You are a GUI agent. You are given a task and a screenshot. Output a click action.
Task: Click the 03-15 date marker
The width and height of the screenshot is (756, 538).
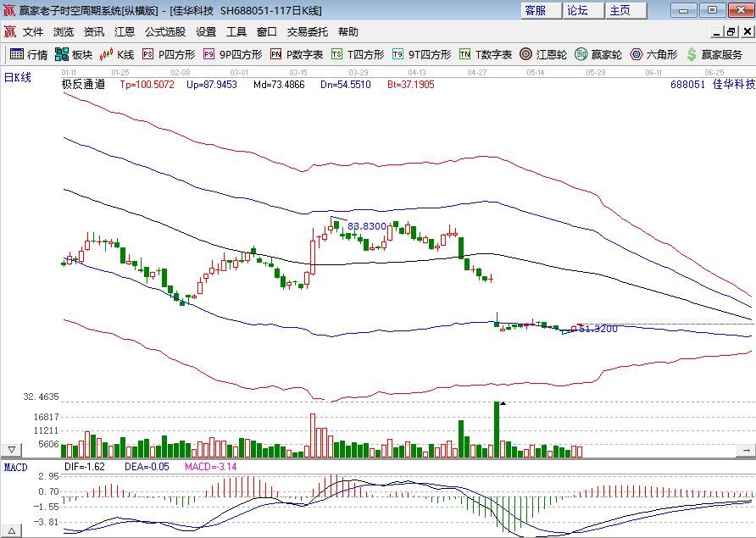point(298,72)
